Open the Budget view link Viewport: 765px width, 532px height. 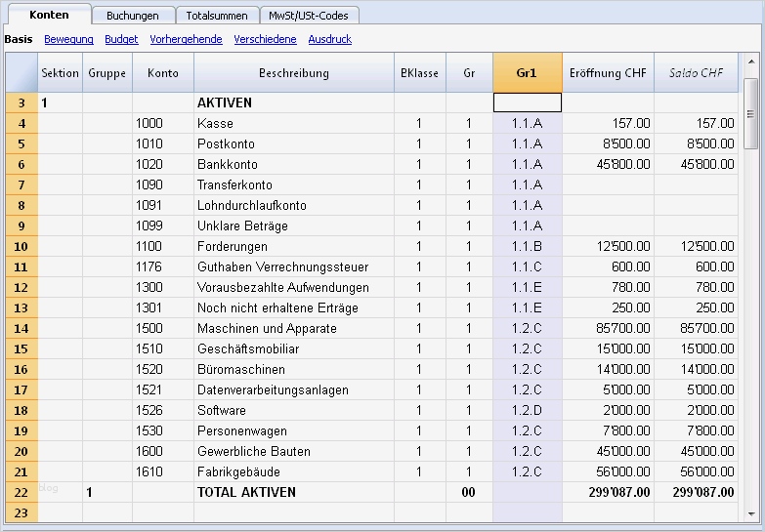coord(121,40)
